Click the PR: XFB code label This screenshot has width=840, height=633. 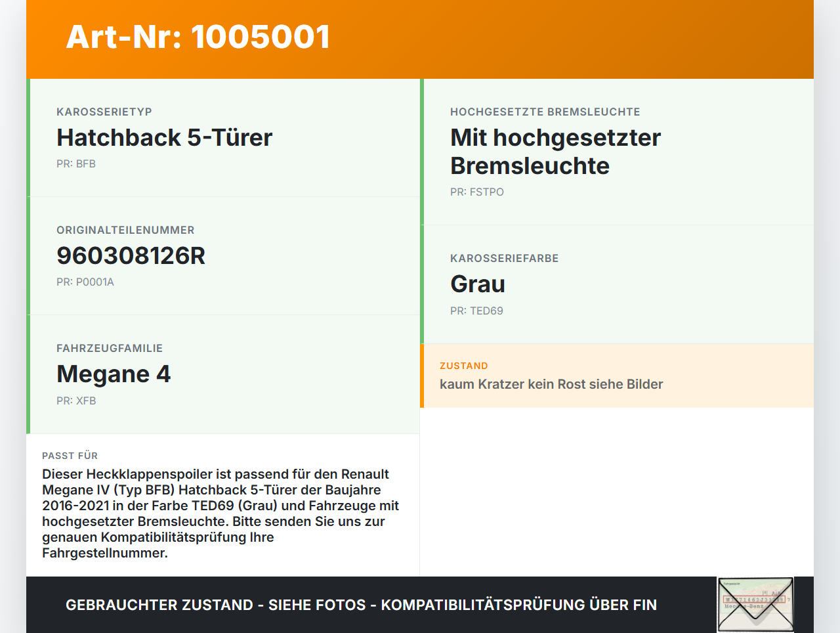click(76, 401)
